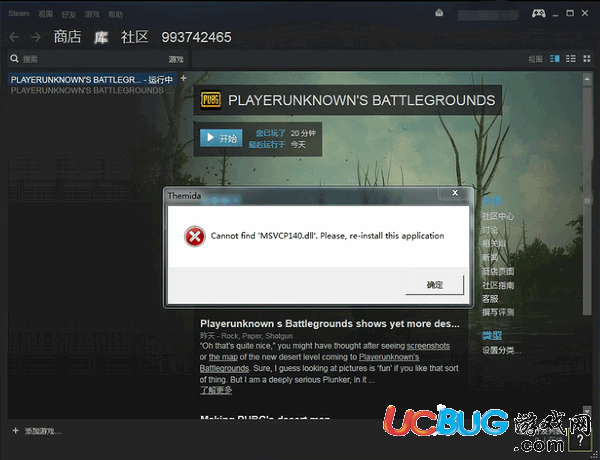Click the back navigation arrow
Image resolution: width=600 pixels, height=460 pixels.
(14, 37)
